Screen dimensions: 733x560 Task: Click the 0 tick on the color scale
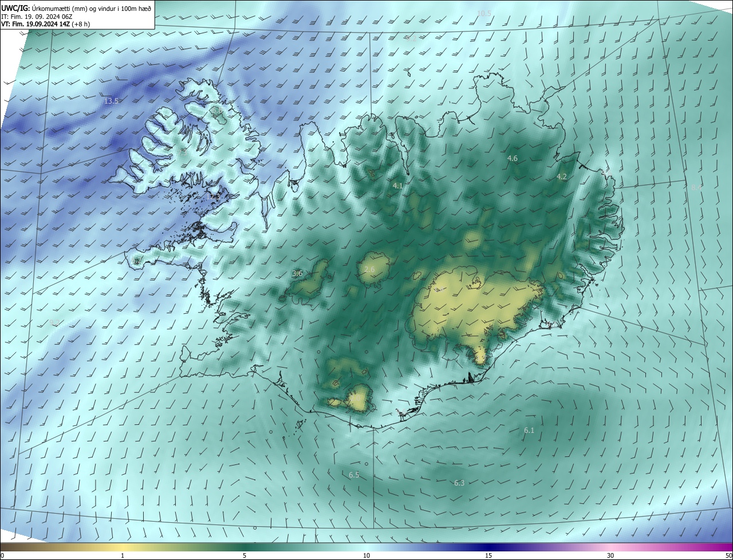[2, 555]
